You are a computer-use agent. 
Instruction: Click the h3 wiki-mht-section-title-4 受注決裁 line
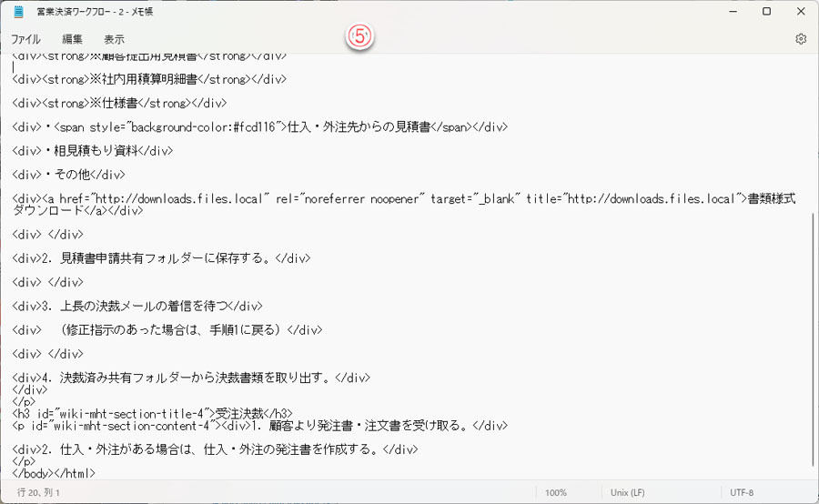[153, 414]
